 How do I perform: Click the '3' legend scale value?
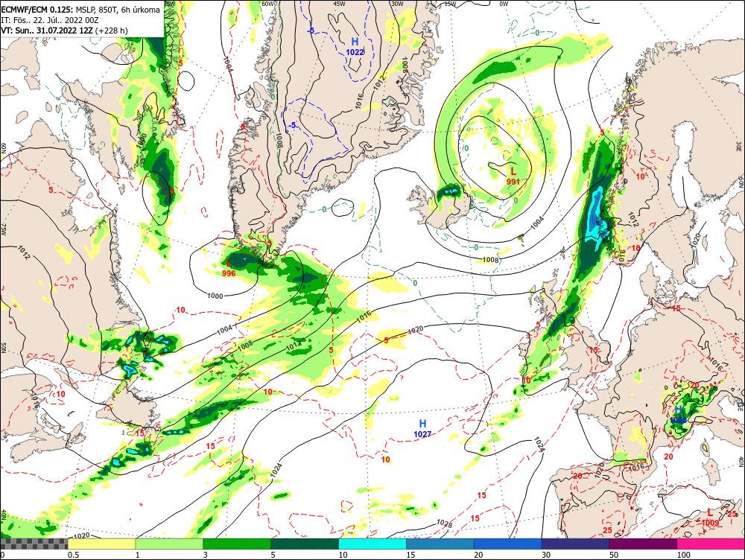[x=206, y=555]
